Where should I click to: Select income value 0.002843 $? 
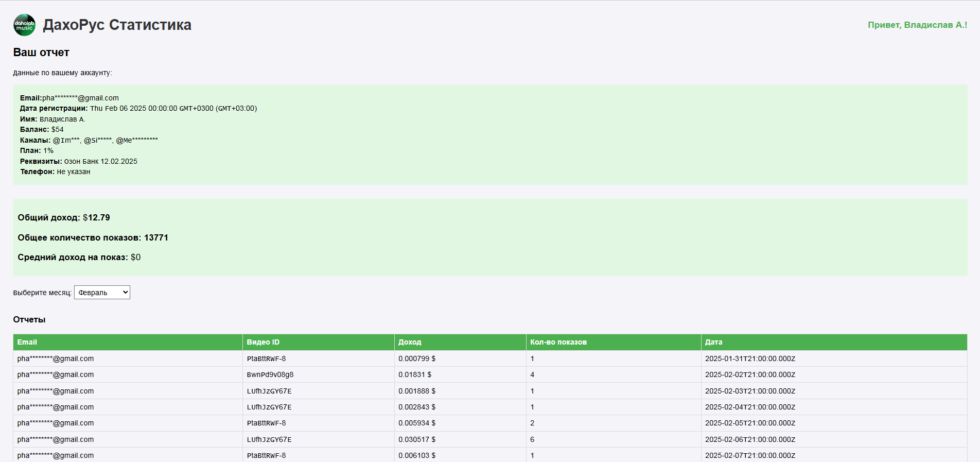tap(417, 407)
